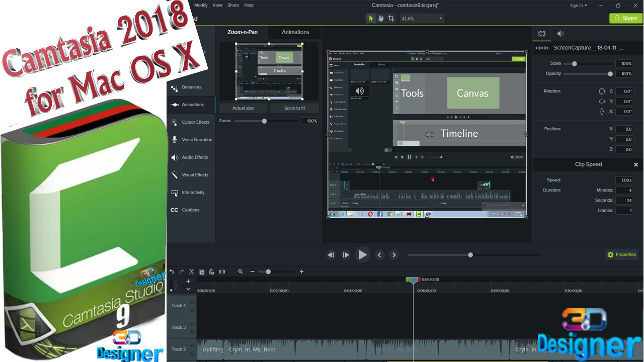644x362 pixels.
Task: Toggle the lock of Track 2
Action: (x=192, y=353)
